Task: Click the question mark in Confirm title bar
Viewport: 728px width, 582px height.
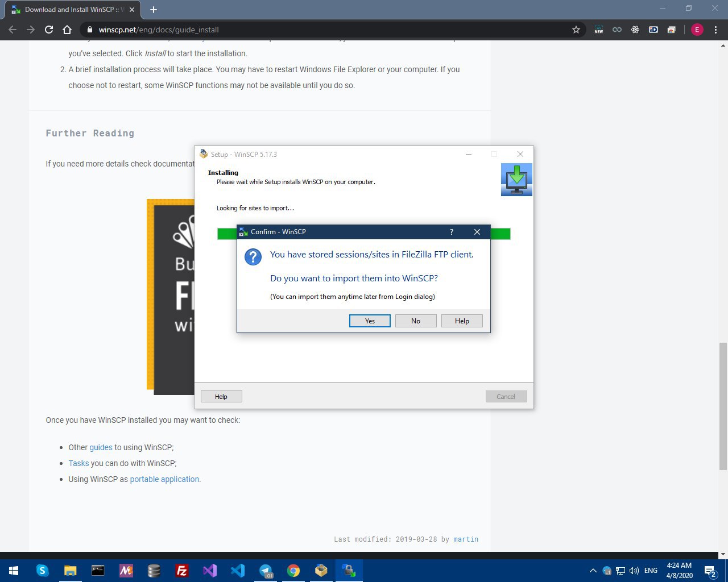Action: tap(452, 232)
